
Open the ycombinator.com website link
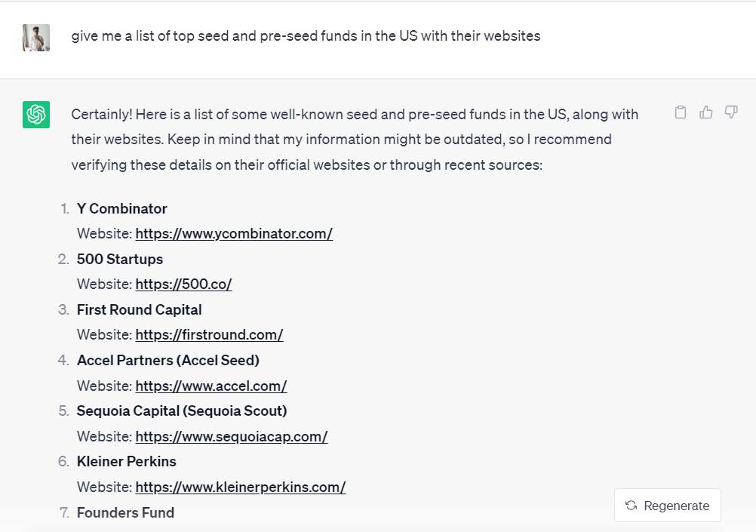click(234, 234)
